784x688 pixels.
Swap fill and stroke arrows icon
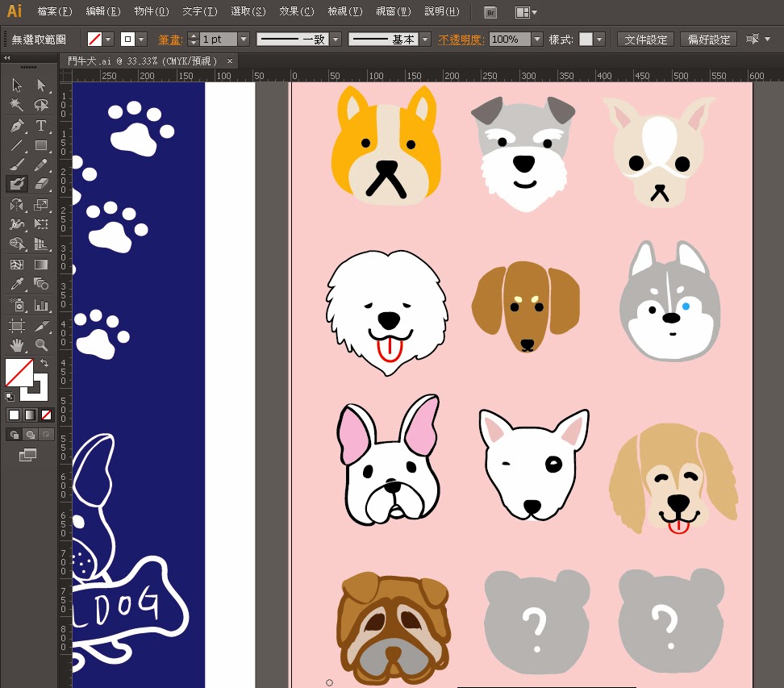click(x=44, y=364)
